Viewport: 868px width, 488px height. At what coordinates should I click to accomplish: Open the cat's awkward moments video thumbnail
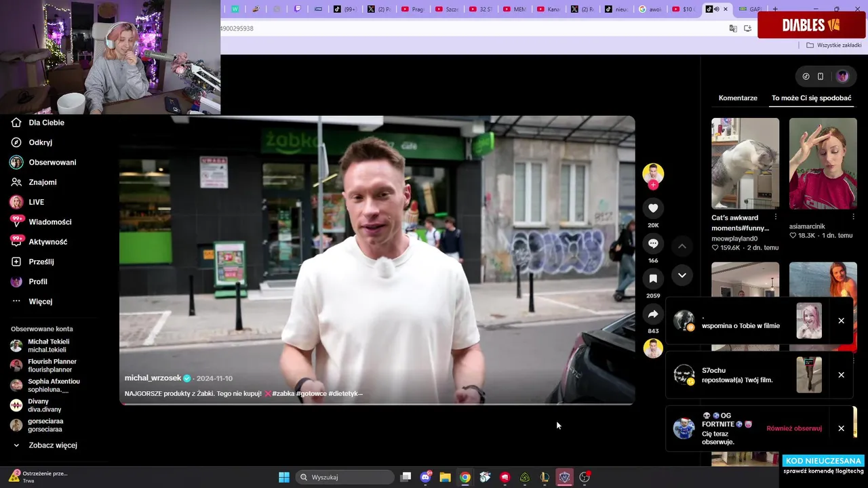(745, 163)
